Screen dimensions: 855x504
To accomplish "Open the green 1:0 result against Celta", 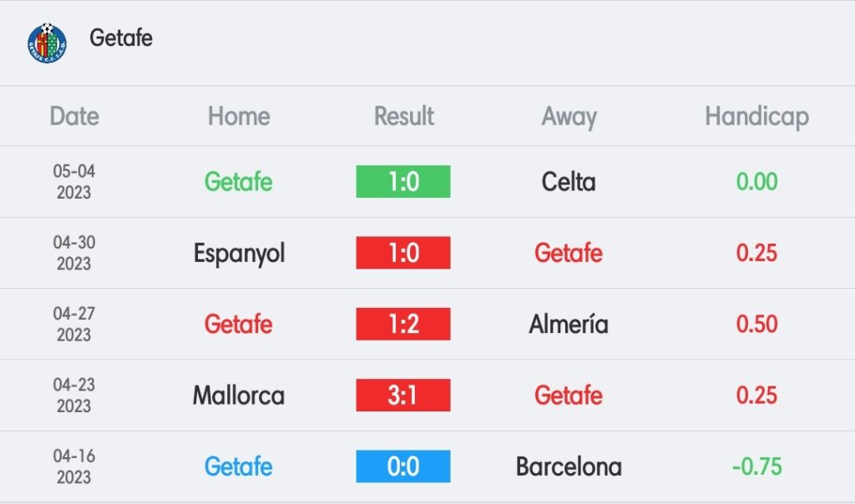I will (403, 181).
